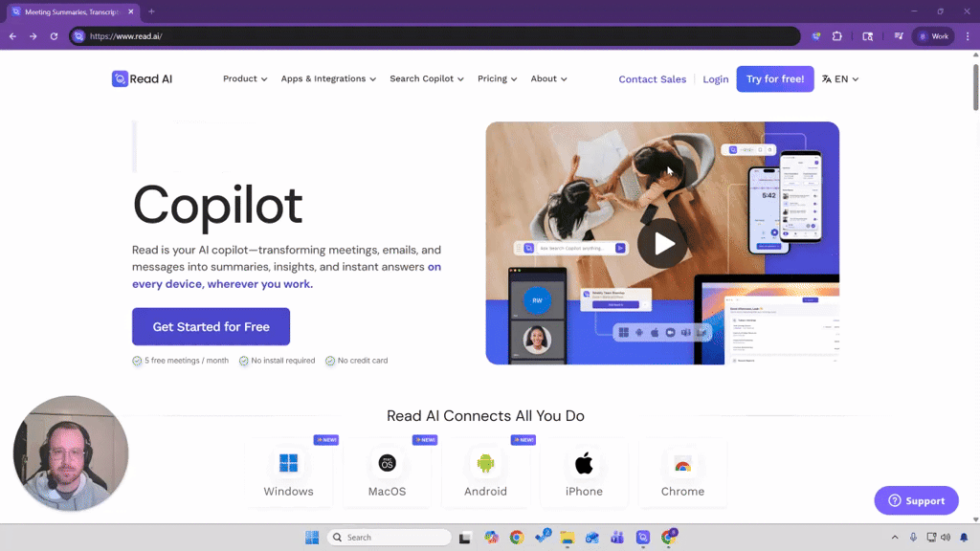Select the MacOS platform icon

(387, 464)
